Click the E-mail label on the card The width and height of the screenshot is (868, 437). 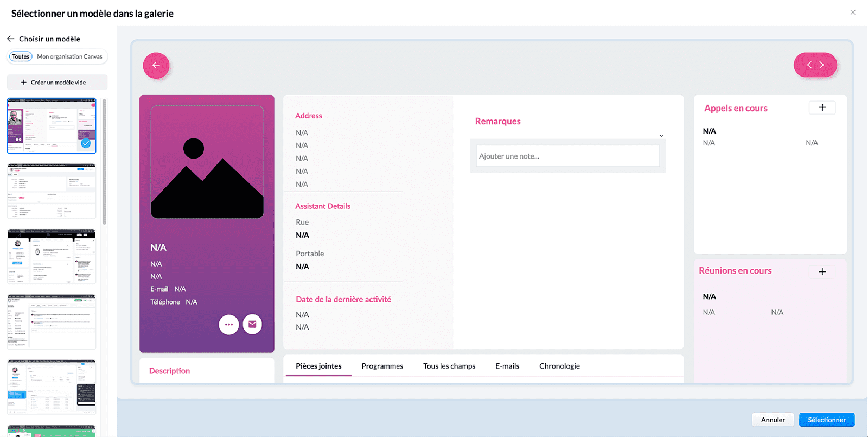coord(159,289)
